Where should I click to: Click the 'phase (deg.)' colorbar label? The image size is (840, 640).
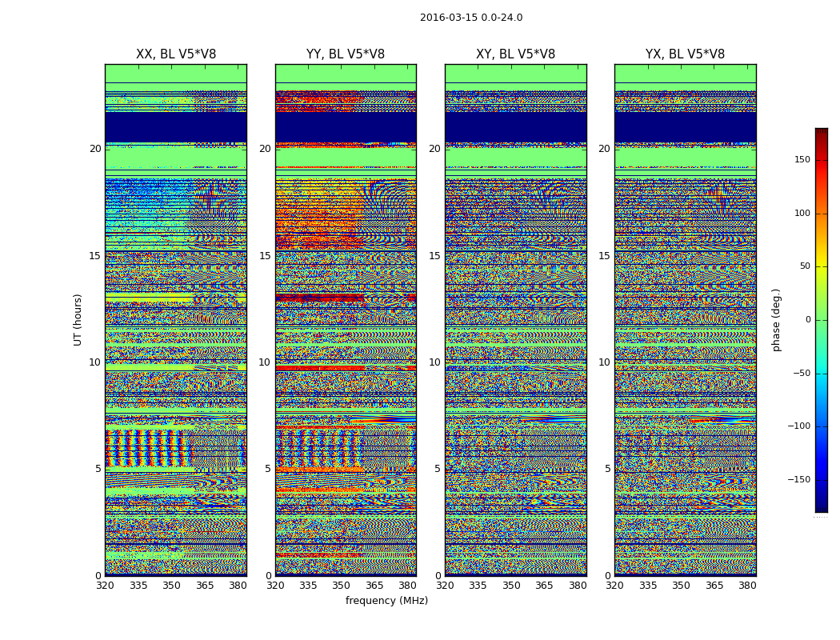pyautogui.click(x=776, y=320)
